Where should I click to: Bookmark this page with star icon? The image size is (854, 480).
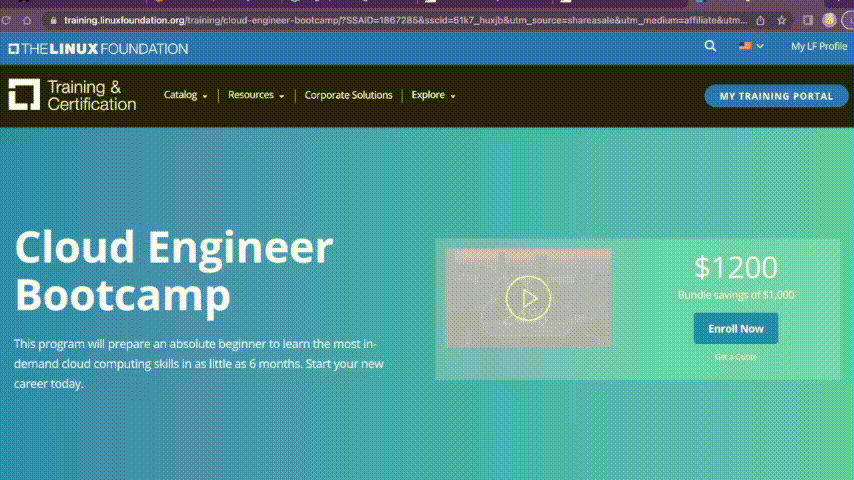coord(782,21)
